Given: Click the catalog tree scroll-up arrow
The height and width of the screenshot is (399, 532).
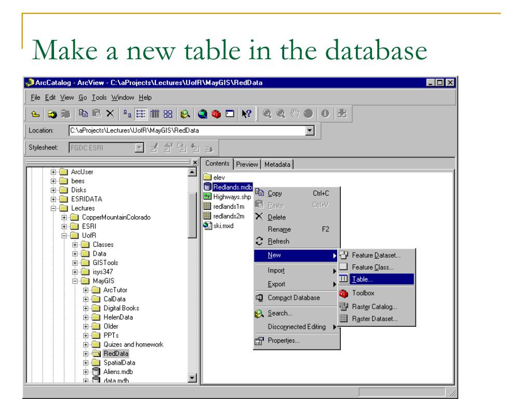Looking at the screenshot, I should 192,172.
